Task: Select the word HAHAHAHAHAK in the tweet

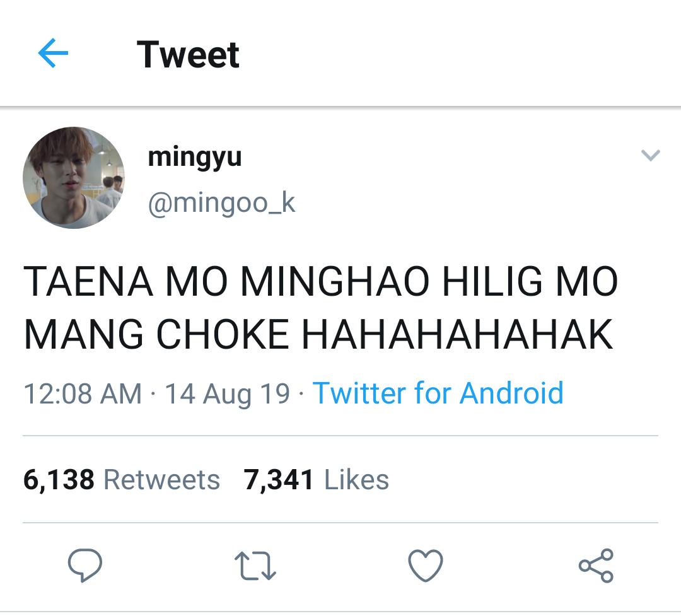Action: pos(457,334)
